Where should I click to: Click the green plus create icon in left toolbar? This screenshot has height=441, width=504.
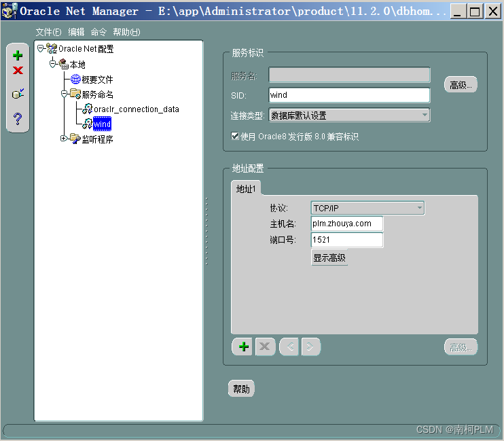click(x=18, y=55)
